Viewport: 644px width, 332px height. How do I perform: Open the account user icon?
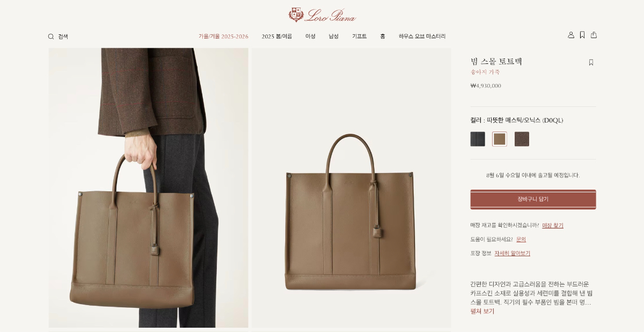571,35
